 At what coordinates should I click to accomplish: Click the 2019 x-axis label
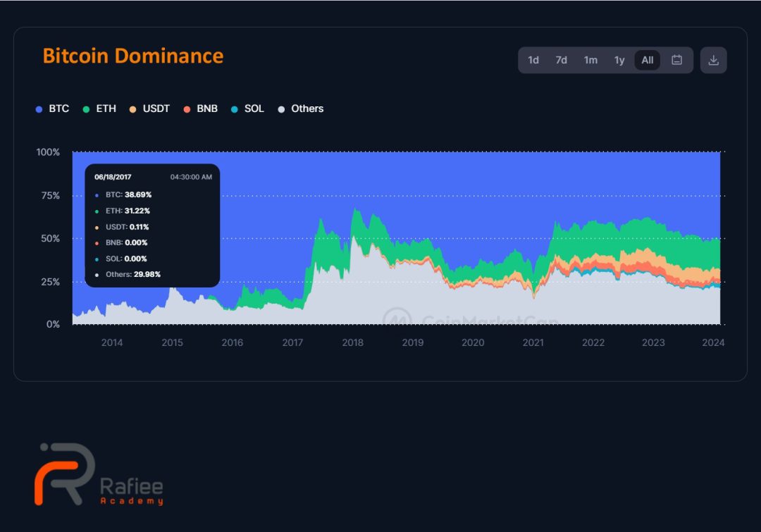tap(413, 342)
